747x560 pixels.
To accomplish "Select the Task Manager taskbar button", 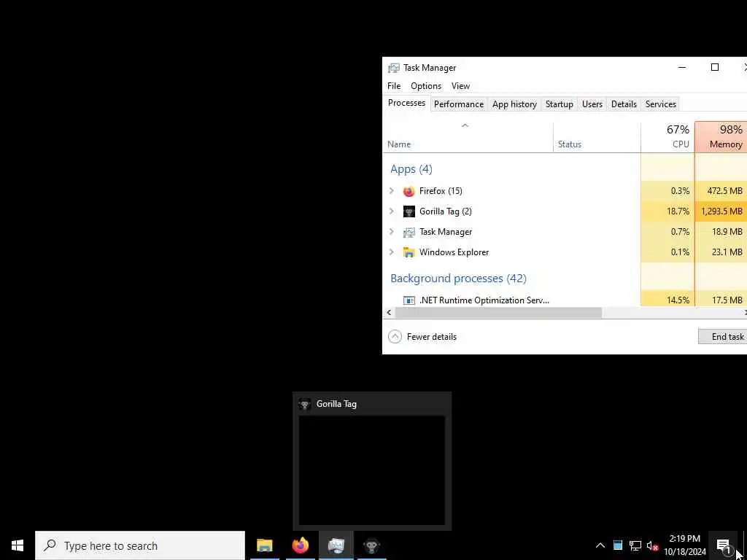I will (x=336, y=545).
